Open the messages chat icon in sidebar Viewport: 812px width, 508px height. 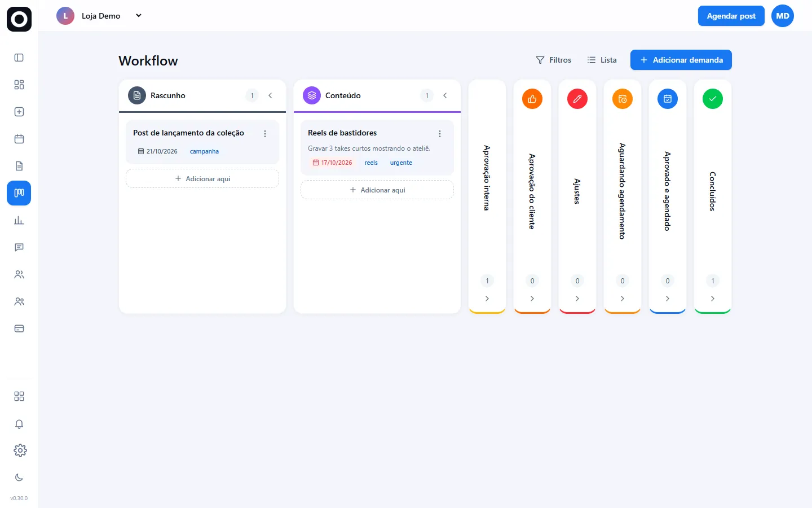19,247
